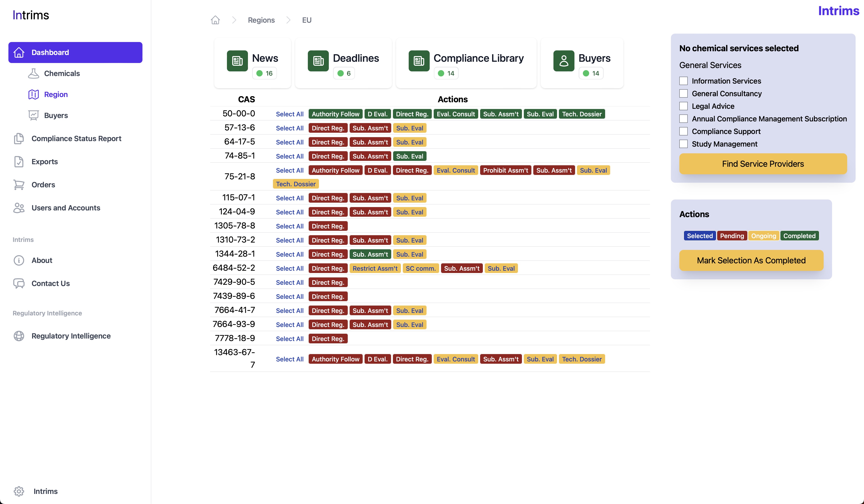The image size is (864, 504).
Task: Click the Regulatory Intelligence globe icon
Action: pyautogui.click(x=19, y=336)
